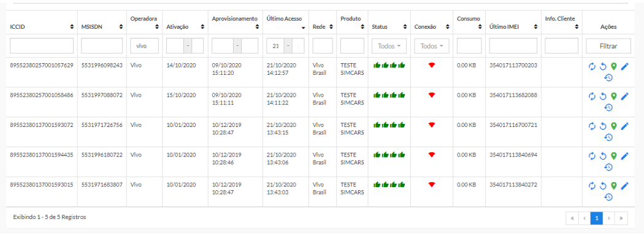Edit the row with MSISDN 5531971683807
Screen dimensions: 644x238
click(x=625, y=186)
